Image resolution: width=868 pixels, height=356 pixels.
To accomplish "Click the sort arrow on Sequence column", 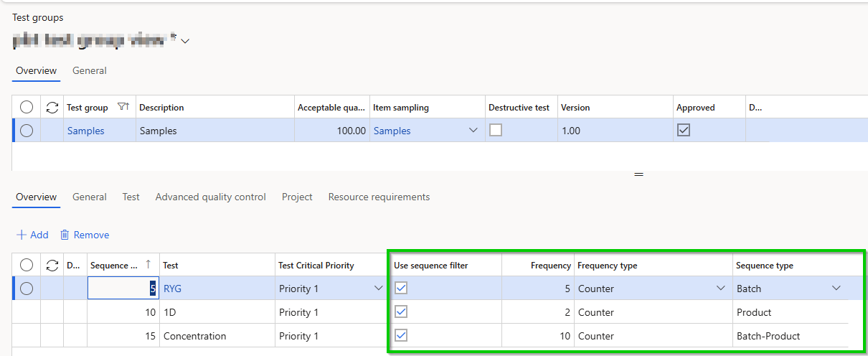I will 148,265.
